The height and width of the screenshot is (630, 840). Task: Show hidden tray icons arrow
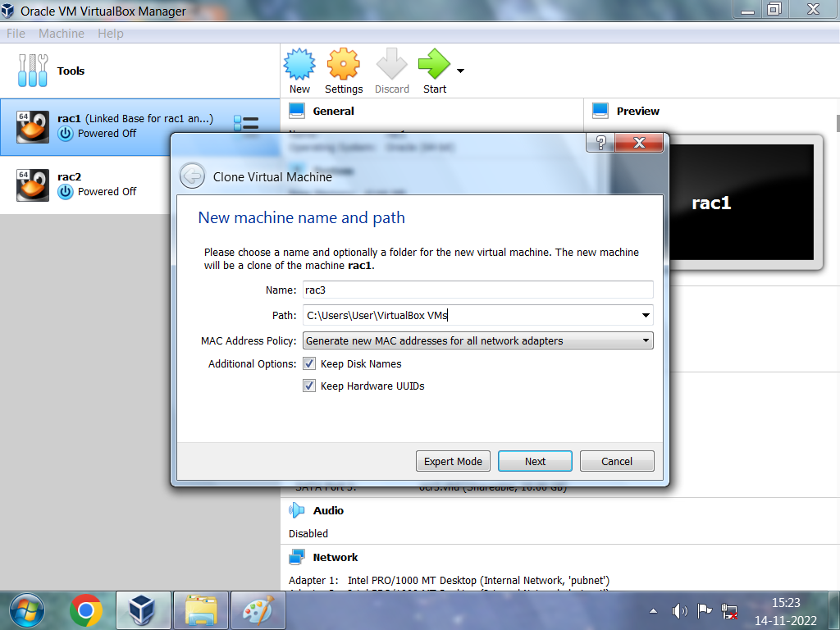click(x=653, y=610)
